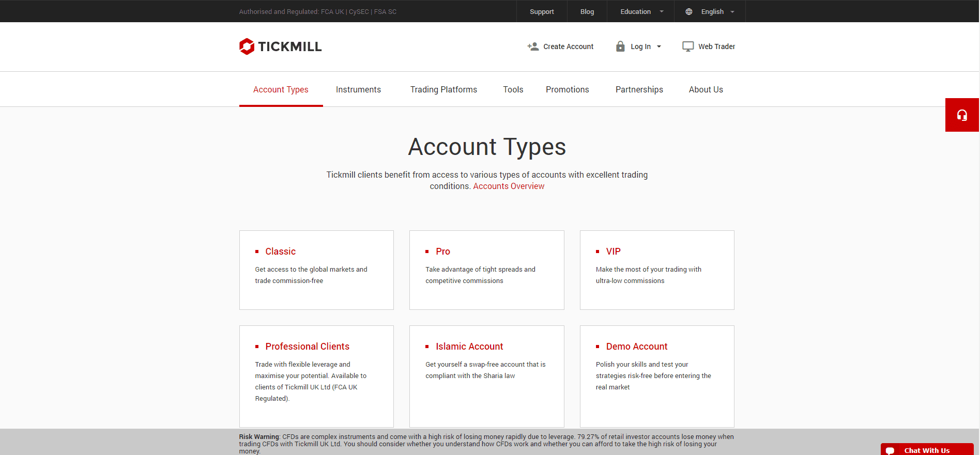
Task: Click the globe language icon
Action: [689, 11]
